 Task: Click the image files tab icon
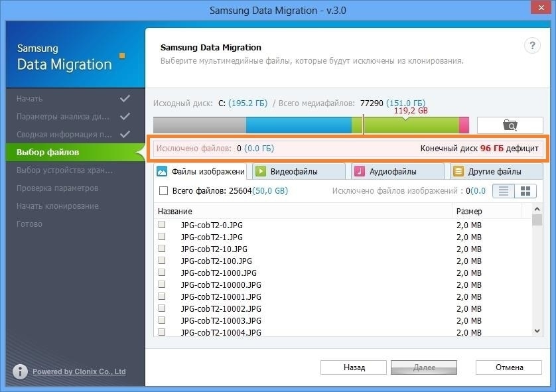coord(162,172)
